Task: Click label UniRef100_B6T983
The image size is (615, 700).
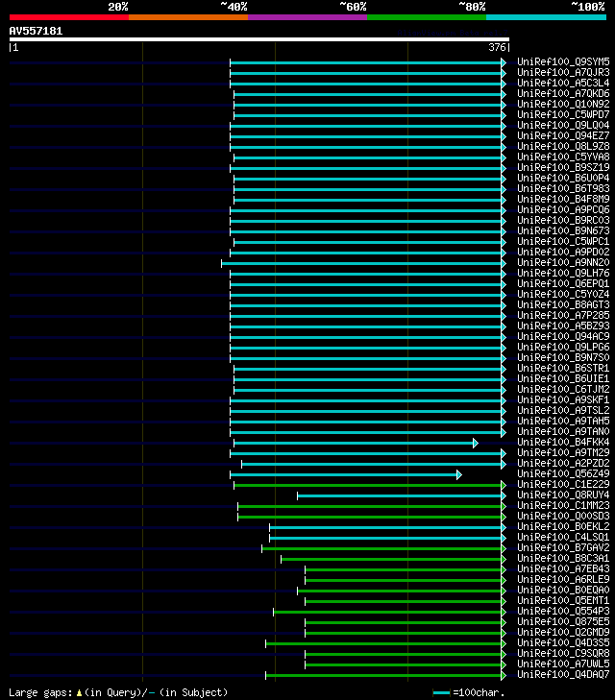Action: pos(563,188)
